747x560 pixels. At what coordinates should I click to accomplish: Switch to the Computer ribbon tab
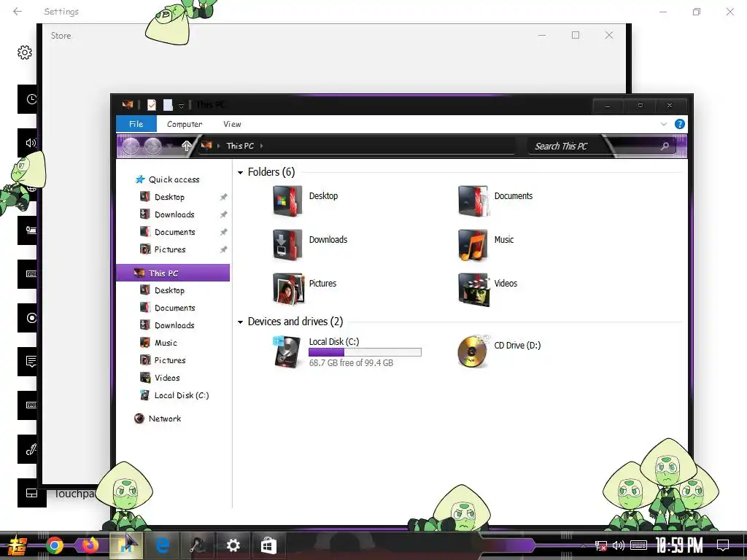pos(185,124)
